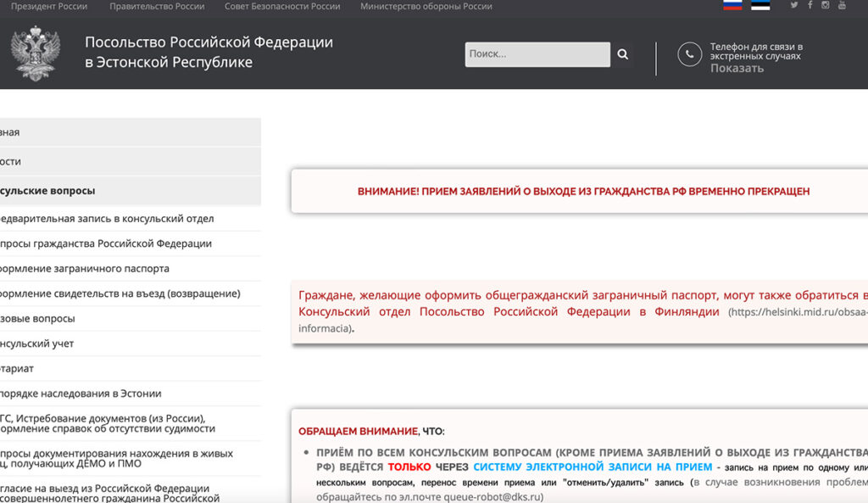Go to Совет Безопасности России link
Image resolution: width=868 pixels, height=503 pixels.
click(282, 7)
